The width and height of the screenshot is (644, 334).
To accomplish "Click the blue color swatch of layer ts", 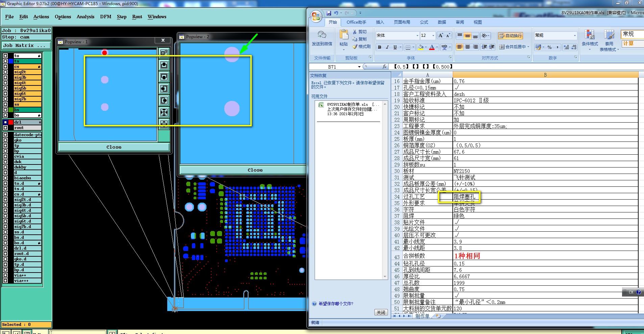I will coord(11,61).
